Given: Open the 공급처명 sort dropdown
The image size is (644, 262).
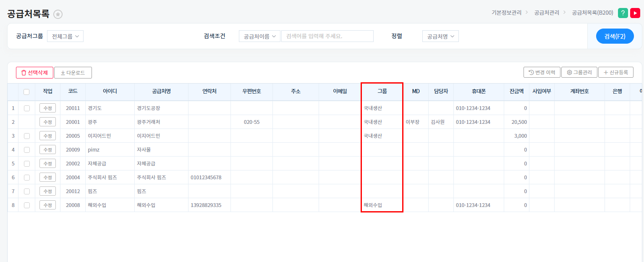Looking at the screenshot, I should pyautogui.click(x=440, y=36).
